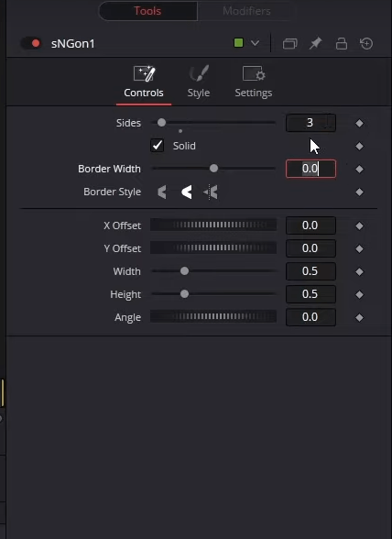Open the Settings tab icon
The image size is (392, 539).
(254, 73)
